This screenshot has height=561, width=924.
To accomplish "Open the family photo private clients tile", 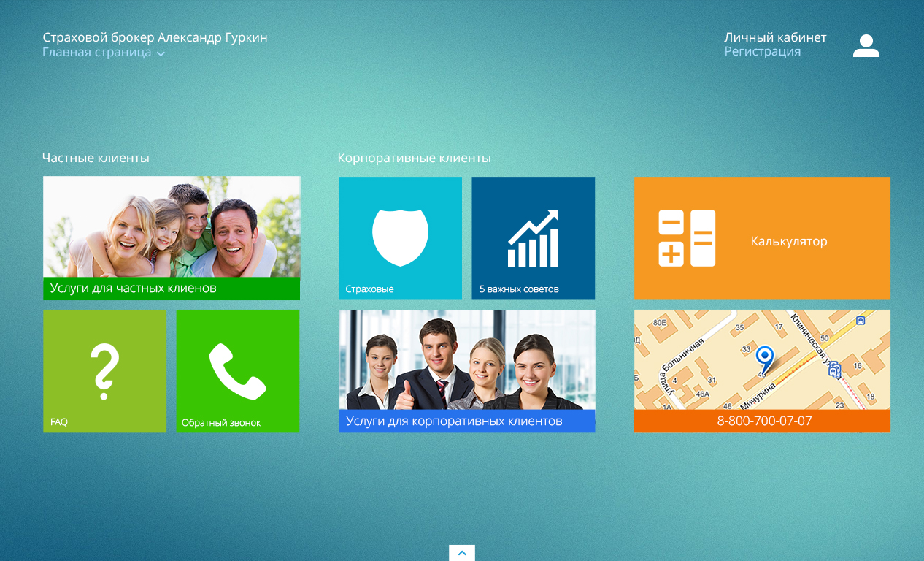I will [172, 226].
